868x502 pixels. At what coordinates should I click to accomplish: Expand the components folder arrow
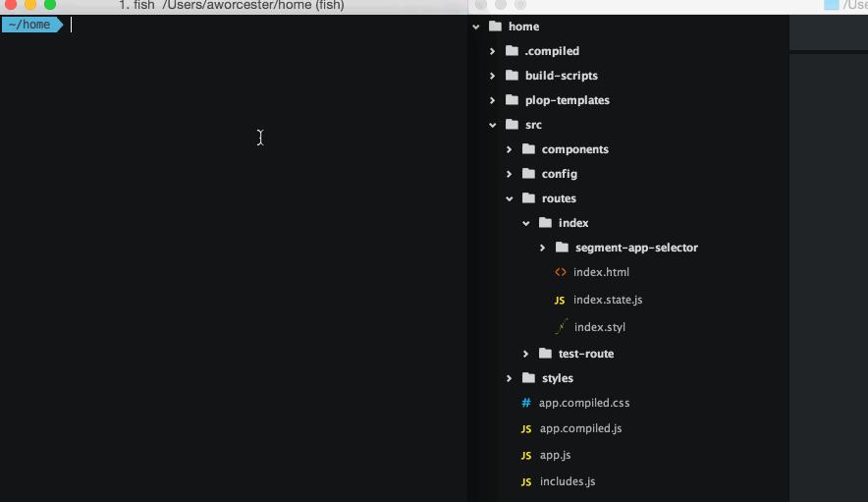pos(510,149)
